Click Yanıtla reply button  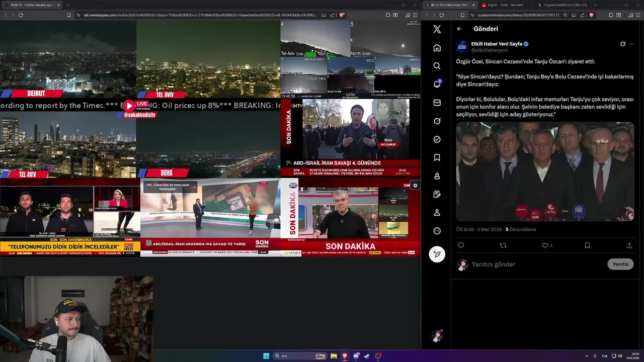click(x=620, y=264)
